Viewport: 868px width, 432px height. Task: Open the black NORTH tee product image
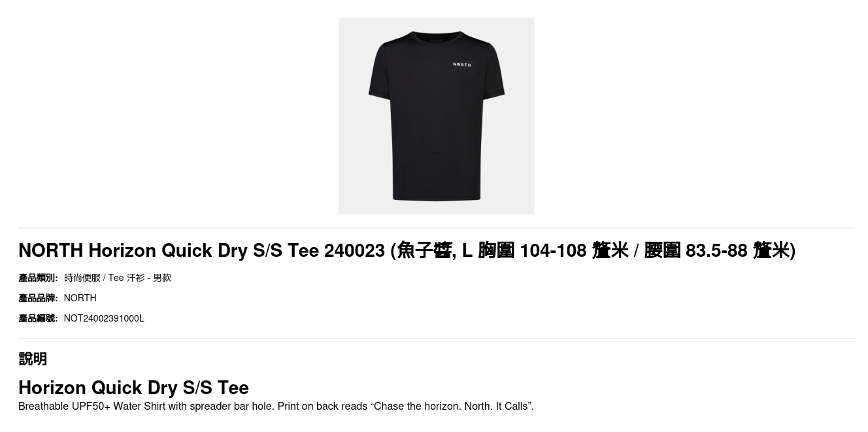coord(436,116)
